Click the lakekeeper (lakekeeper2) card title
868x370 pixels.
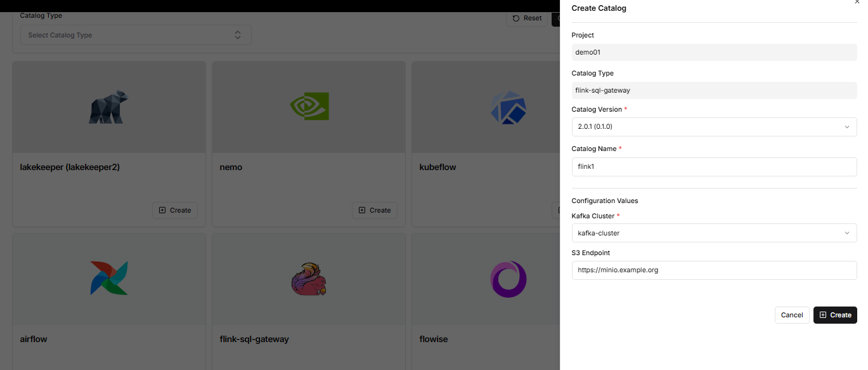tap(70, 167)
